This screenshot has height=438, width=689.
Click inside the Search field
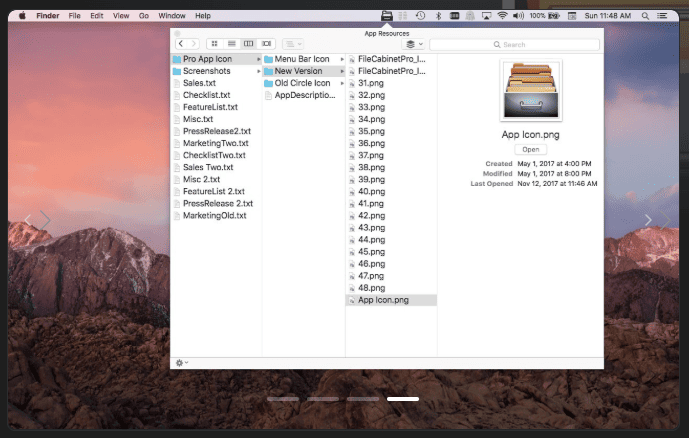(x=514, y=44)
